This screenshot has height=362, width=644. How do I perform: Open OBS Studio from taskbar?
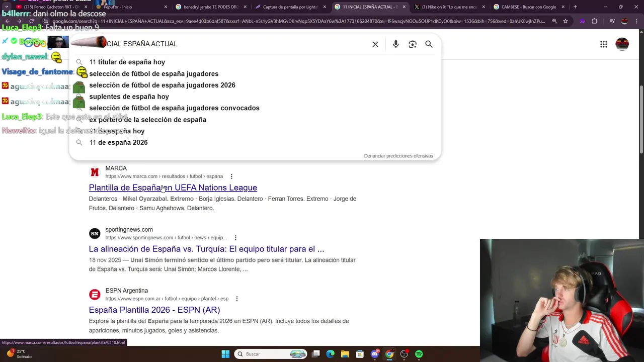(x=404, y=354)
